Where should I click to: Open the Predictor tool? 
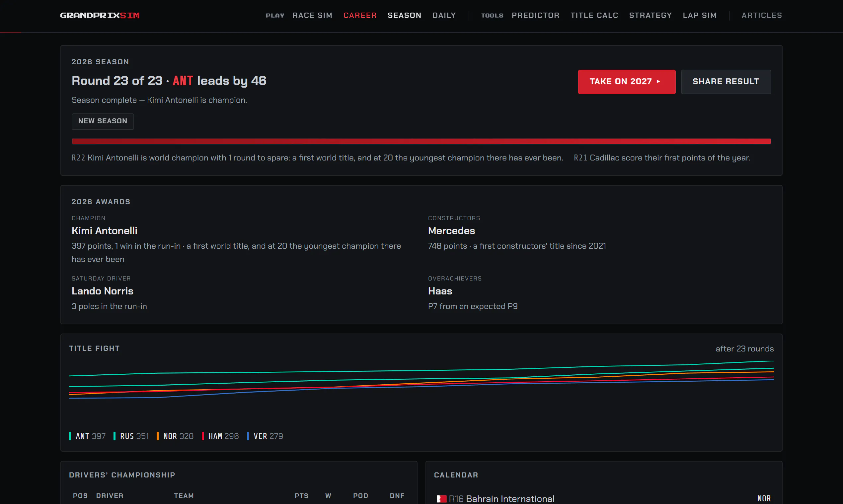[535, 15]
